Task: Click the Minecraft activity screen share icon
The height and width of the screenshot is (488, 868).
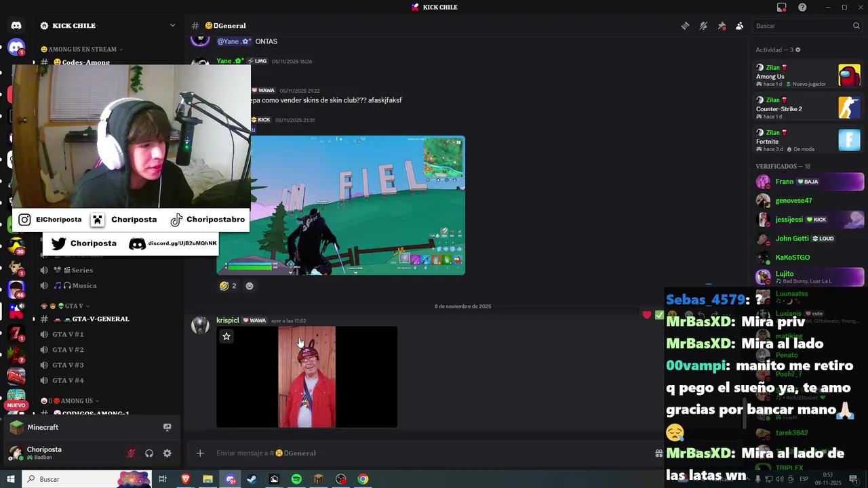Action: pyautogui.click(x=167, y=427)
